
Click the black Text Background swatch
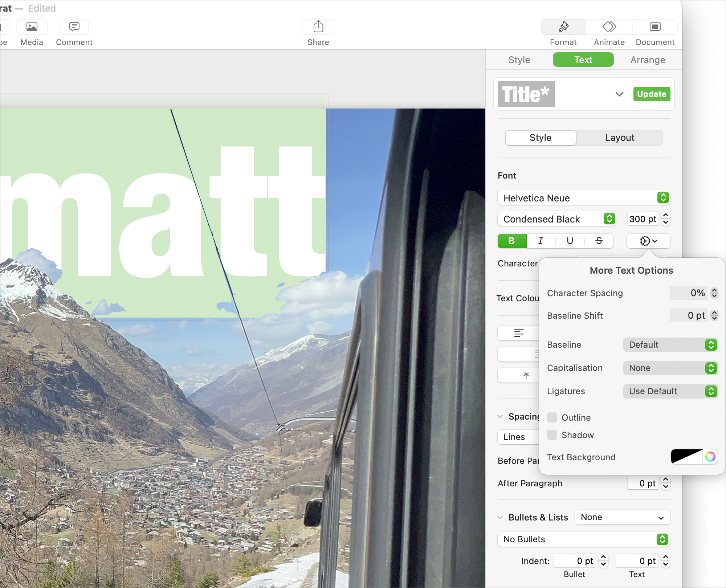687,457
